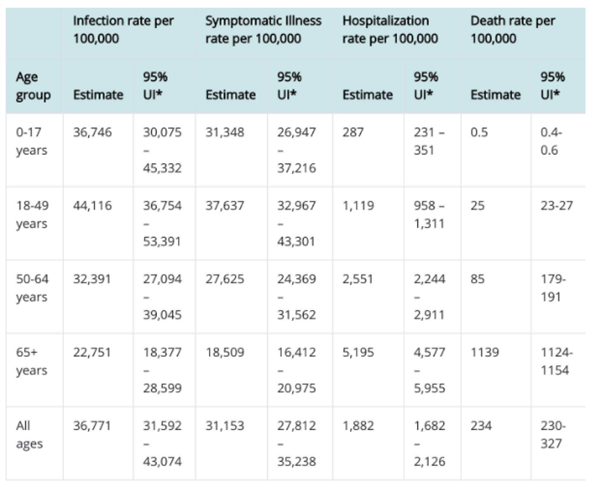Screen dimensions: 600x487
Task: Click the '0-17 years' row label
Action: [x=31, y=141]
